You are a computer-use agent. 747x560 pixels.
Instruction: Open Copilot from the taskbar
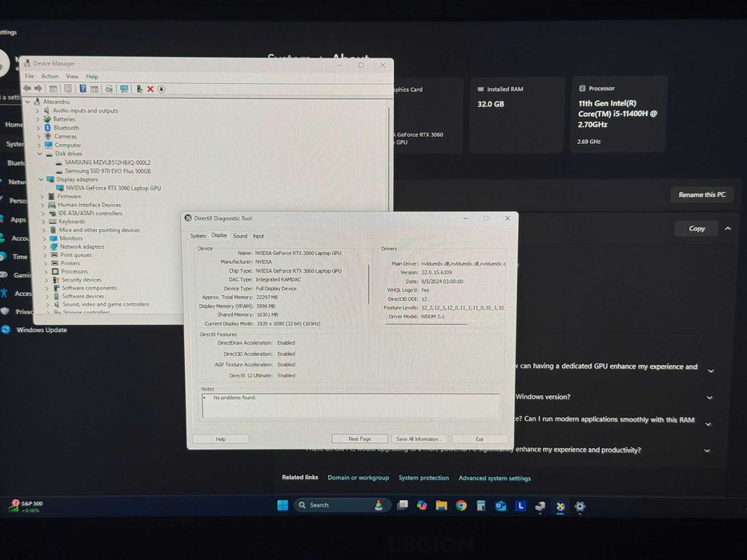pos(422,506)
